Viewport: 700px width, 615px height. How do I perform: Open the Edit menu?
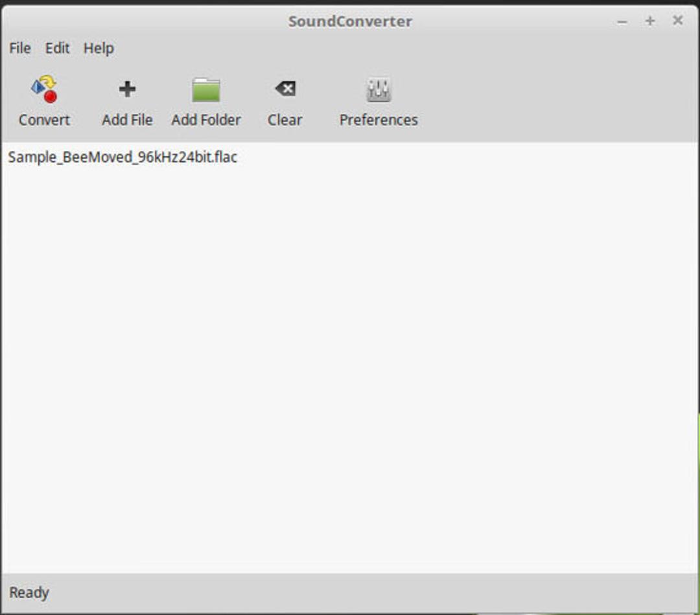(x=57, y=48)
